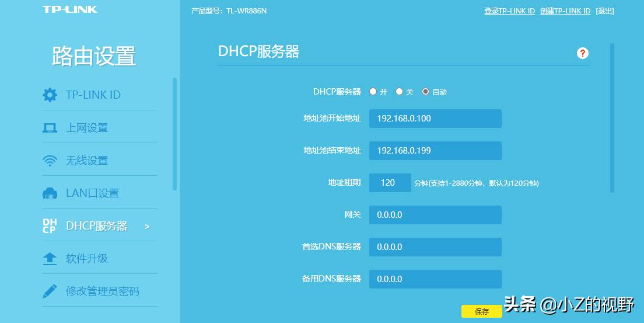
Task: Click the TP-LINK ID gear icon
Action: [50, 95]
